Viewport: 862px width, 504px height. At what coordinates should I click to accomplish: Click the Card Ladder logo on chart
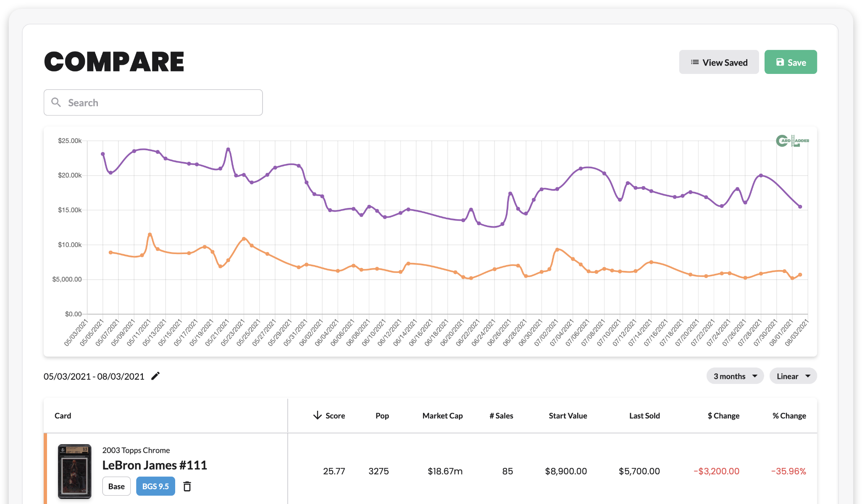coord(792,141)
